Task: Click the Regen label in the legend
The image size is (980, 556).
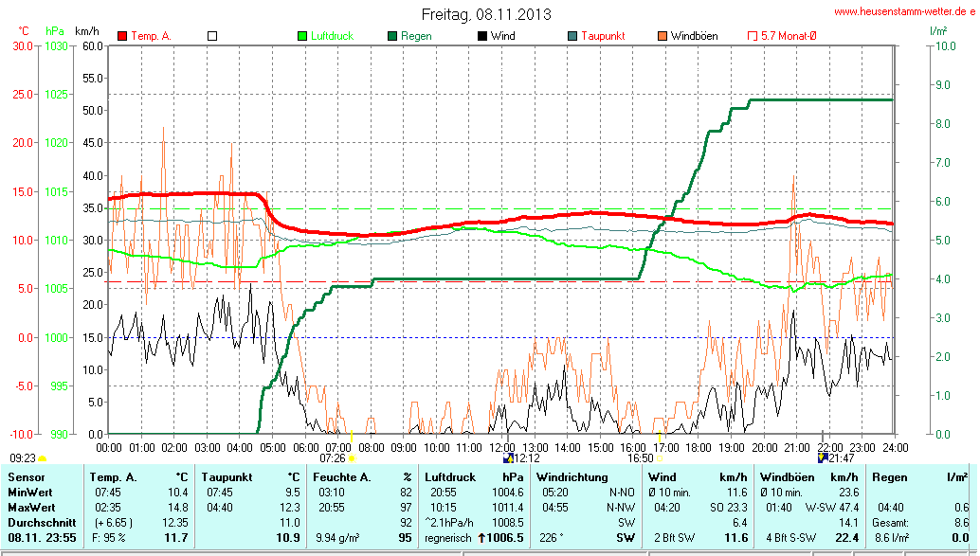Action: [416, 36]
